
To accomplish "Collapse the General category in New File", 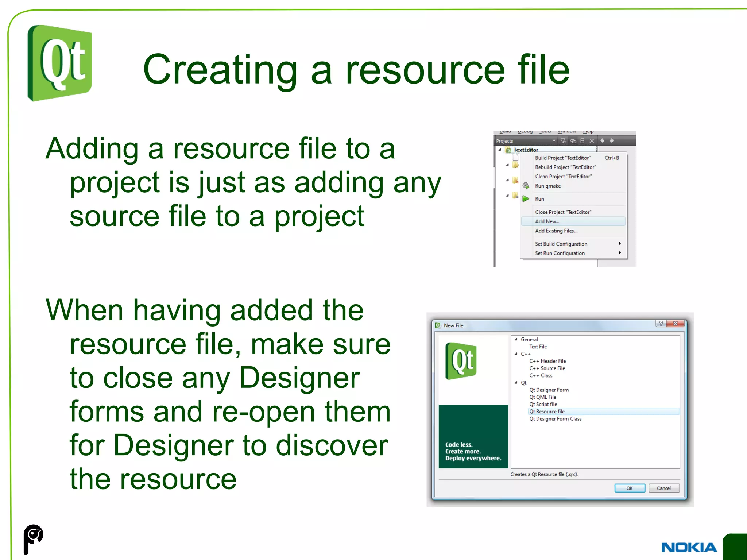I will [516, 339].
